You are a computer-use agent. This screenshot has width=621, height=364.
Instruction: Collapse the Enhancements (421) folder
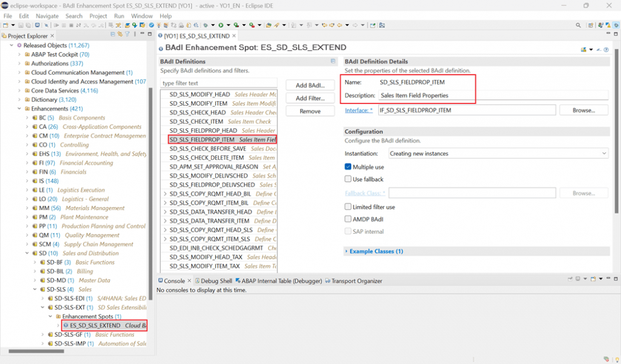pyautogui.click(x=19, y=109)
